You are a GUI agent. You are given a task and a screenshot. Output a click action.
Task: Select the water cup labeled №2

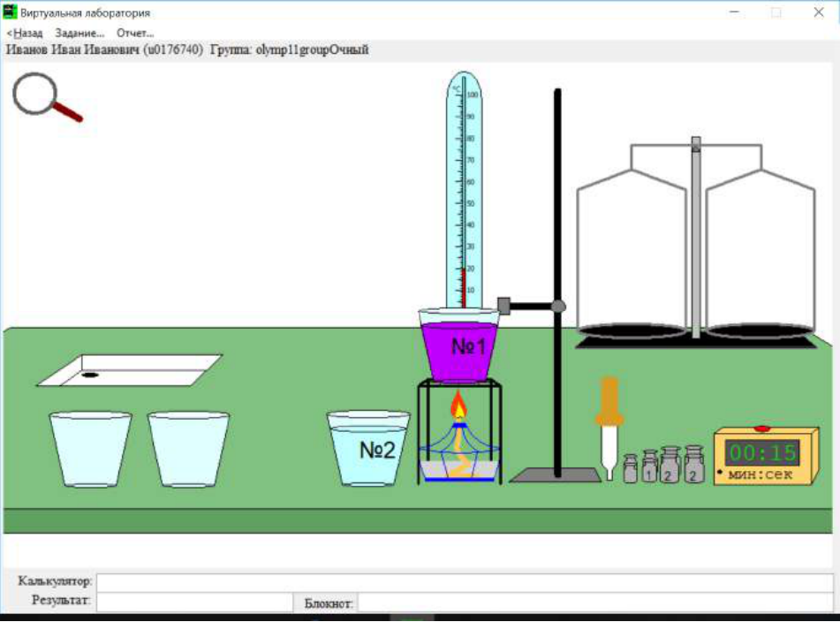368,449
